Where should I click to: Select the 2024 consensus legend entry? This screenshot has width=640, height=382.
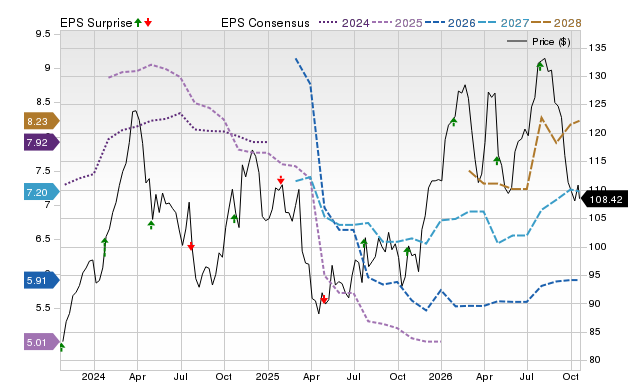(344, 23)
